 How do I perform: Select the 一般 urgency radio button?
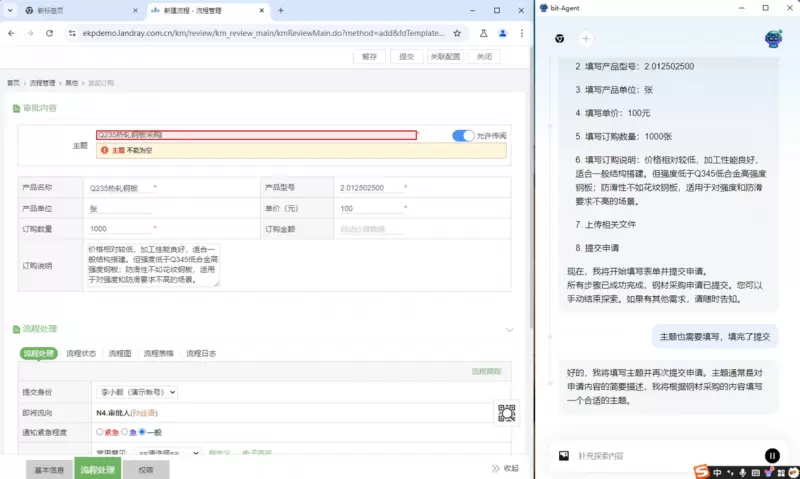(142, 432)
